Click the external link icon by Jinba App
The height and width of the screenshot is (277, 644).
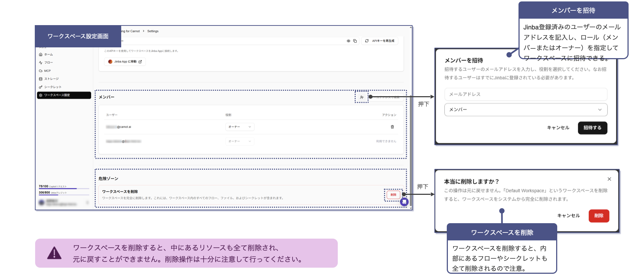(140, 62)
